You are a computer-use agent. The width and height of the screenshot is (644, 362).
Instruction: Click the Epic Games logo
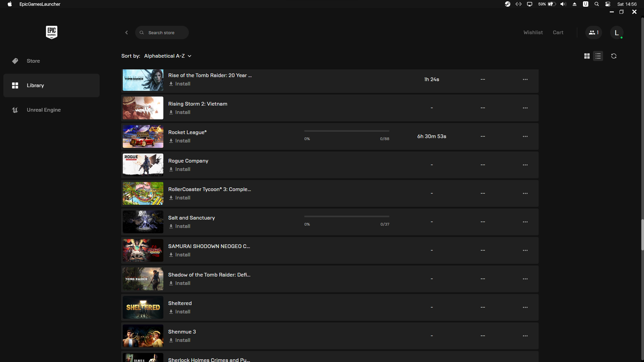coord(51,32)
